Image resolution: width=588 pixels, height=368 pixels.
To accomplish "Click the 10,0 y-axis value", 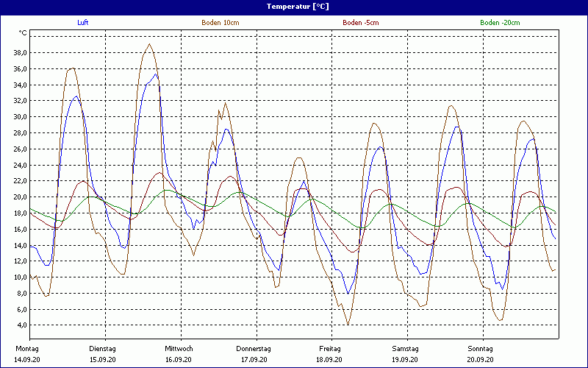I will point(20,277).
